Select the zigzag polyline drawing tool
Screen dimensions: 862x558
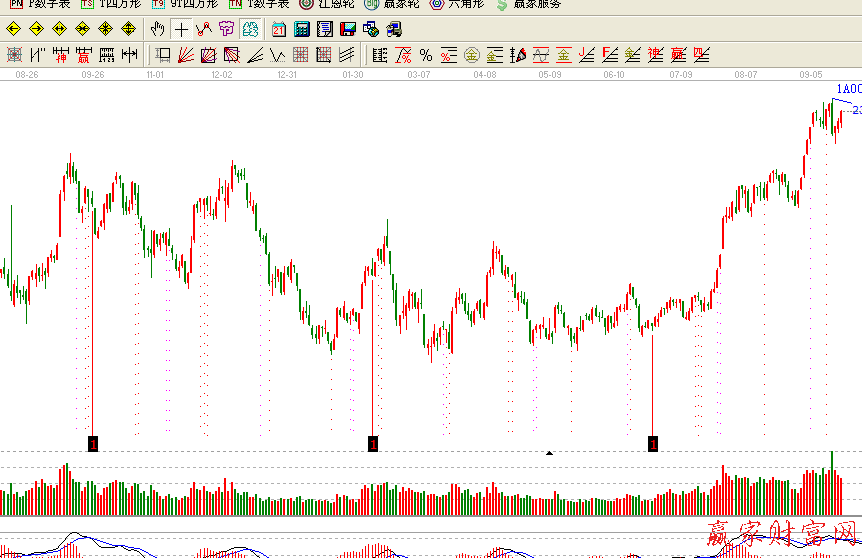pyautogui.click(x=204, y=29)
